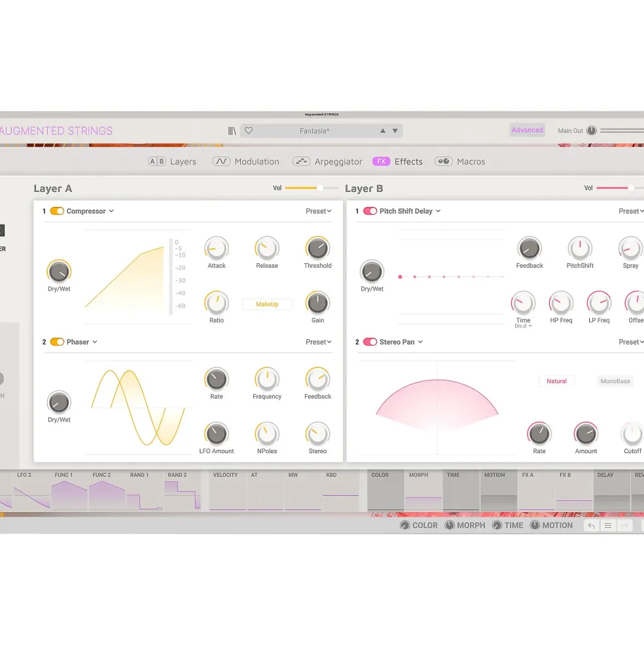Click the Phaser LFO Amount knob

click(x=217, y=434)
